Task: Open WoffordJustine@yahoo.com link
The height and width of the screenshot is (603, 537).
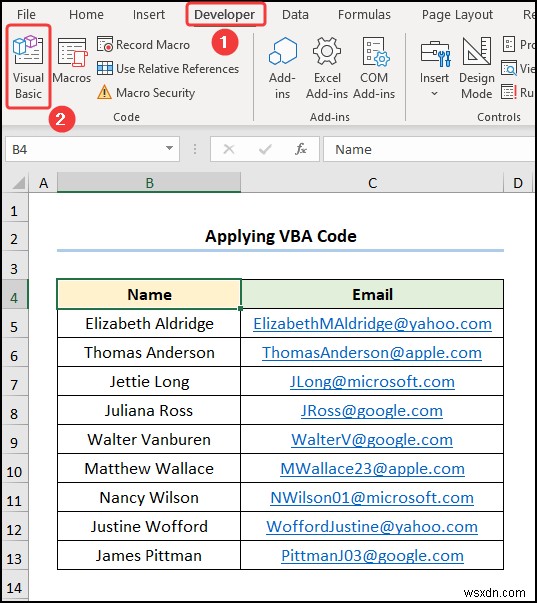Action: tap(372, 527)
